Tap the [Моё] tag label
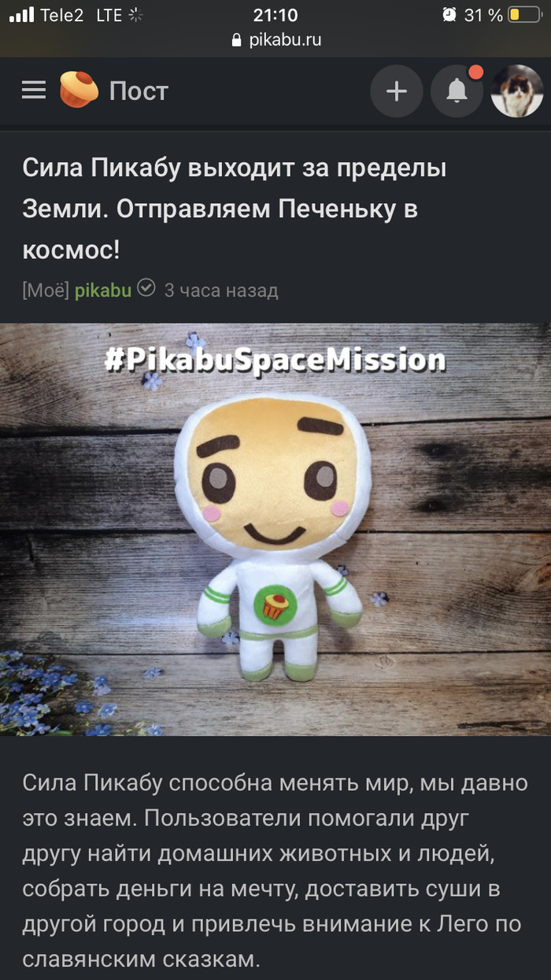Screen dimensions: 551x980 click(x=46, y=290)
